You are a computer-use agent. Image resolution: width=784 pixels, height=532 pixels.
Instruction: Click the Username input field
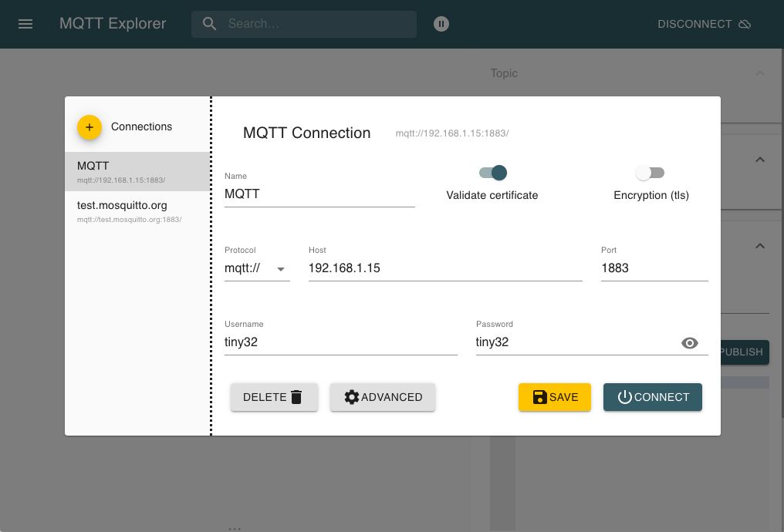pos(340,342)
